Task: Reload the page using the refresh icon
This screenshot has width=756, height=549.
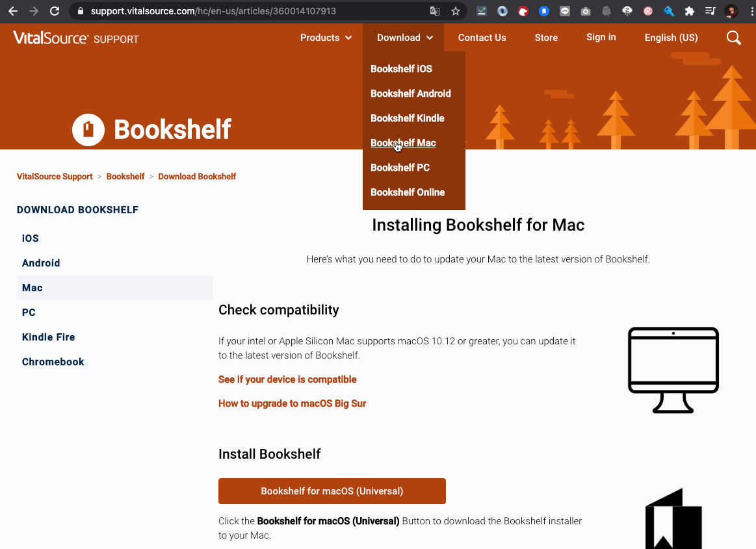Action: 55,11
